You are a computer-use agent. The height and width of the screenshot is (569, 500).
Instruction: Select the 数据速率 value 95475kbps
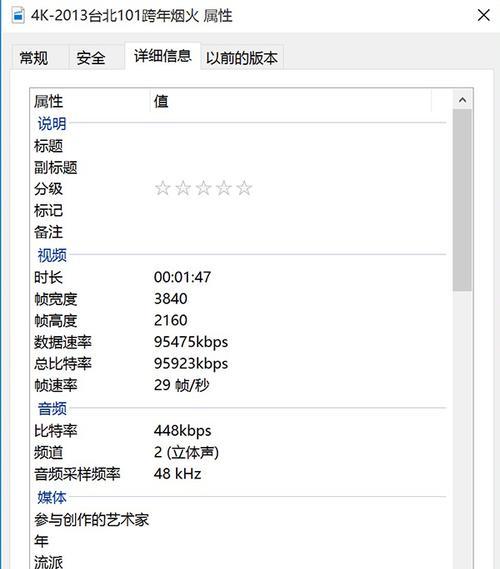click(x=191, y=342)
